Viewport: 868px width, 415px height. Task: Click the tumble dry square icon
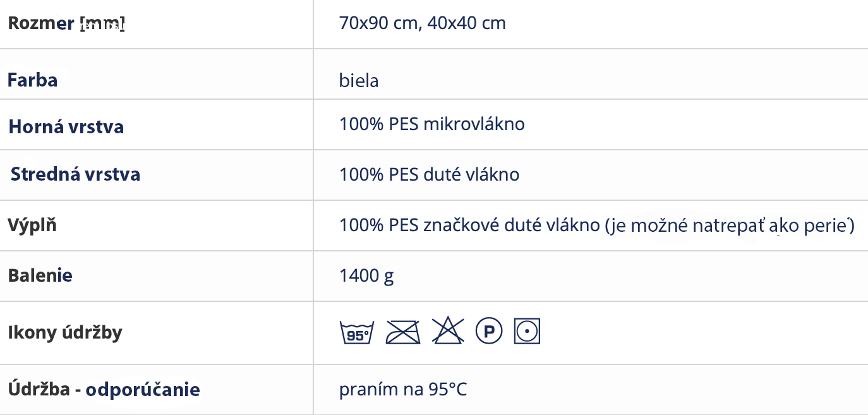click(527, 331)
